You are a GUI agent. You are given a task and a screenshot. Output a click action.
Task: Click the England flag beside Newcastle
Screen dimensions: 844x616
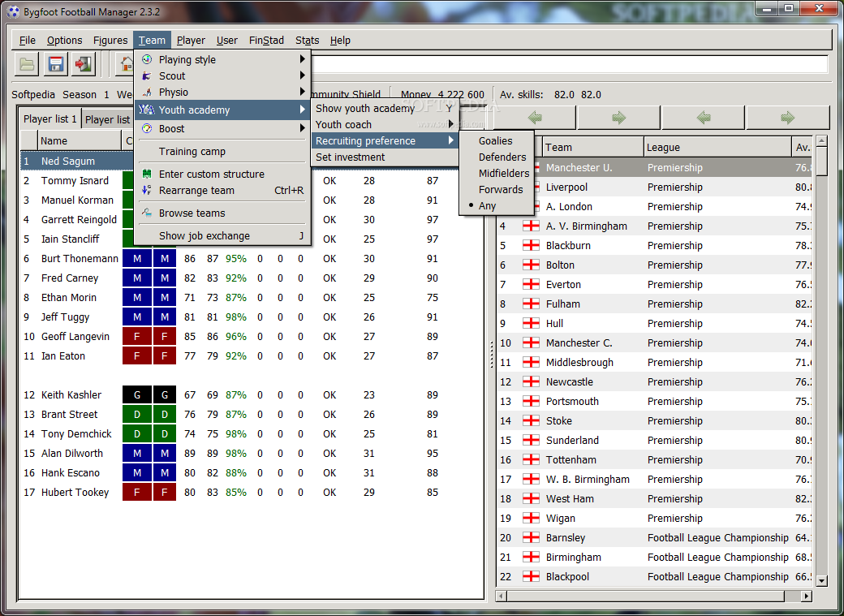point(531,381)
